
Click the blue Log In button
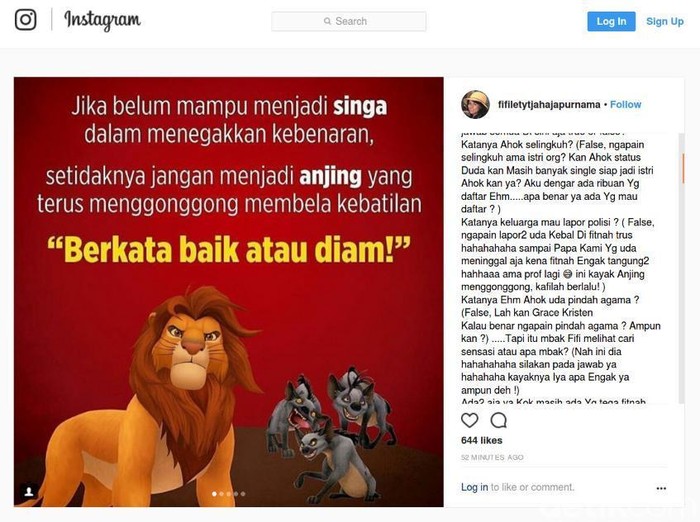[x=611, y=21]
